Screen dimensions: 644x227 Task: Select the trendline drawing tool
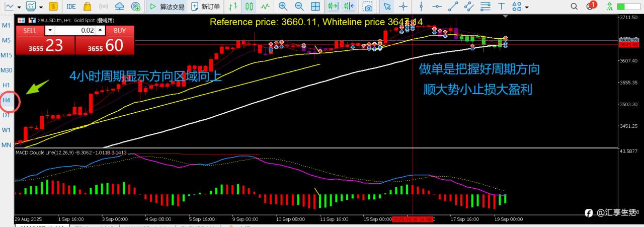[x=453, y=7]
